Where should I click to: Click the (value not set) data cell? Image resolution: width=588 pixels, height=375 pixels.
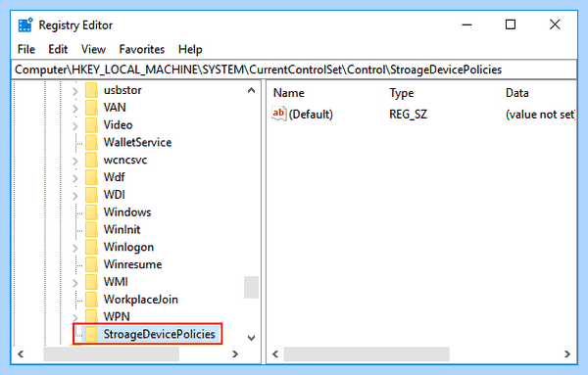[540, 115]
